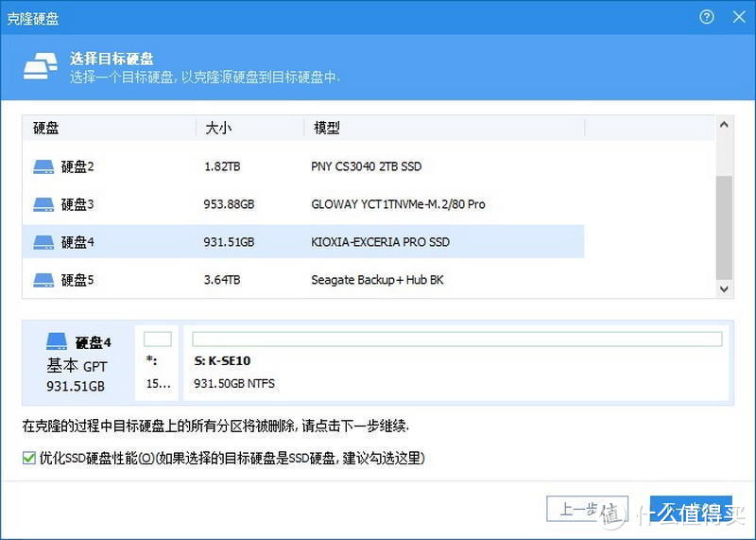Click the stacked disks header icon
Image resolution: width=756 pixels, height=540 pixels.
pyautogui.click(x=40, y=66)
